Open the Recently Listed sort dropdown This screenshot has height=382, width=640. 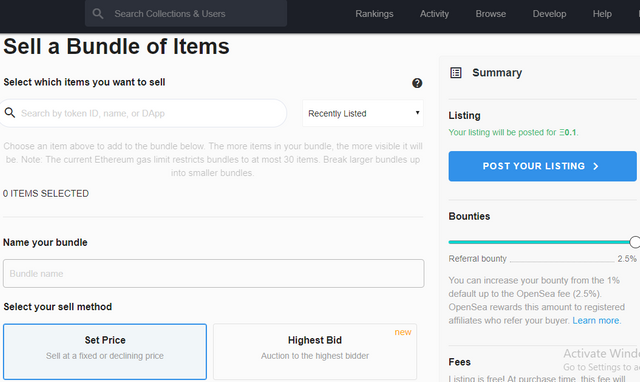tap(362, 113)
